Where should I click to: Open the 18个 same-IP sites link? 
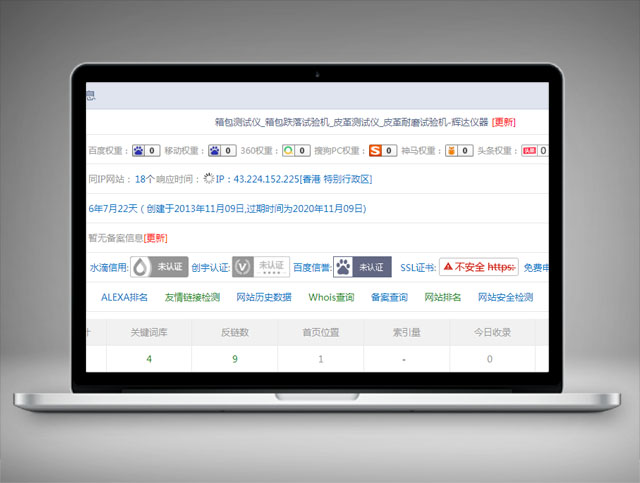(x=145, y=179)
